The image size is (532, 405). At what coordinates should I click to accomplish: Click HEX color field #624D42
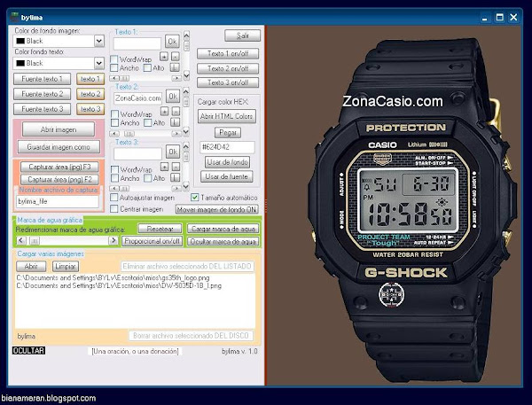pyautogui.click(x=227, y=147)
